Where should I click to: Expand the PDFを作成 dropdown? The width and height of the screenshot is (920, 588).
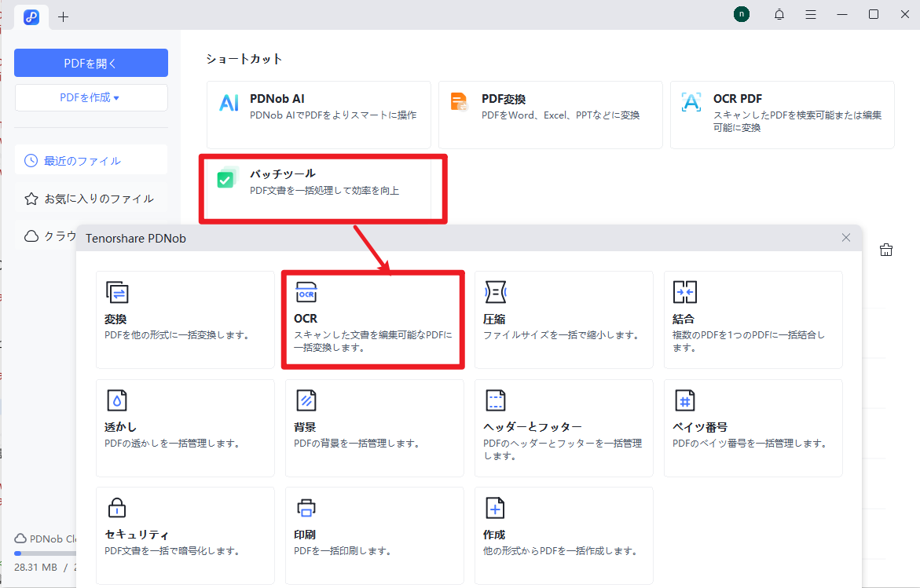click(91, 97)
